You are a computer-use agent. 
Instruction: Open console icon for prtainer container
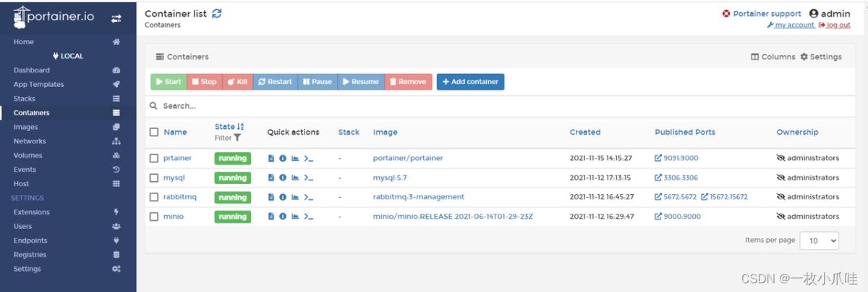click(308, 158)
